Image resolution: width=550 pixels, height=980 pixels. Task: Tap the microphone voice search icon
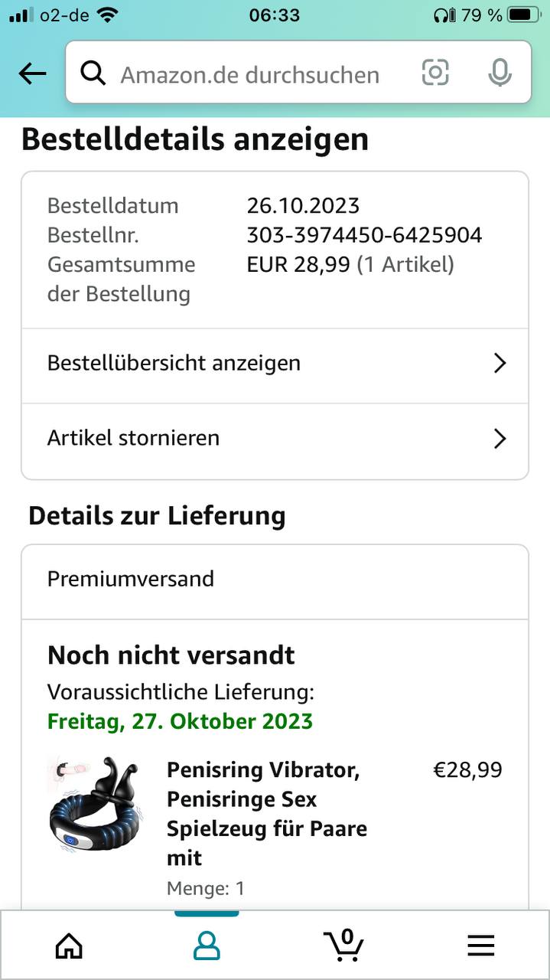(x=500, y=73)
